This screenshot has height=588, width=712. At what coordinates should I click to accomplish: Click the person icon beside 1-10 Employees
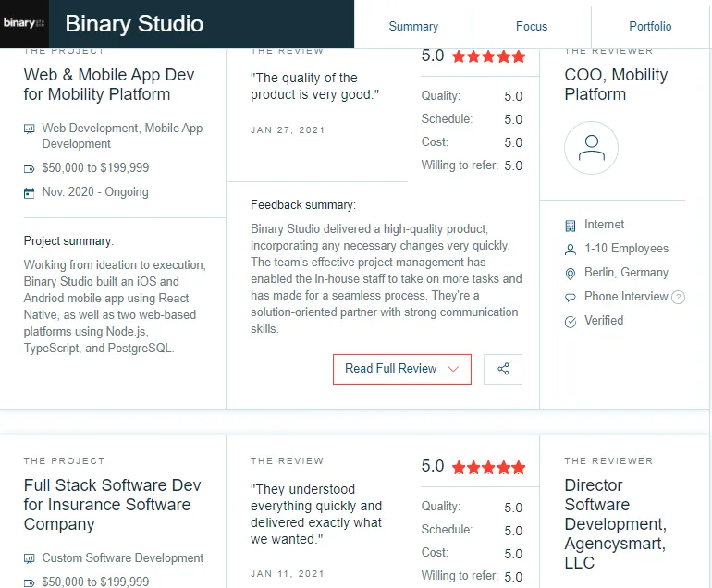click(x=571, y=250)
